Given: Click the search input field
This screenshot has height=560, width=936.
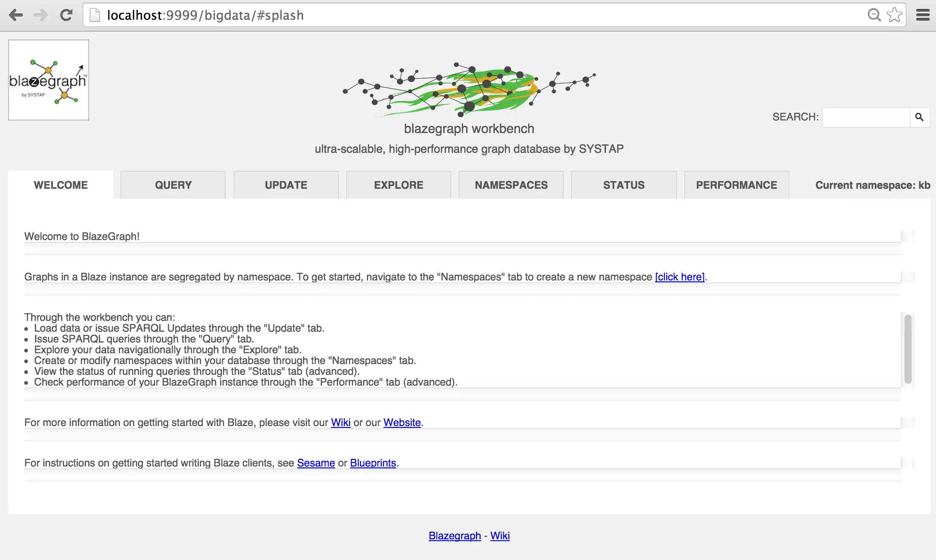Looking at the screenshot, I should tap(866, 117).
